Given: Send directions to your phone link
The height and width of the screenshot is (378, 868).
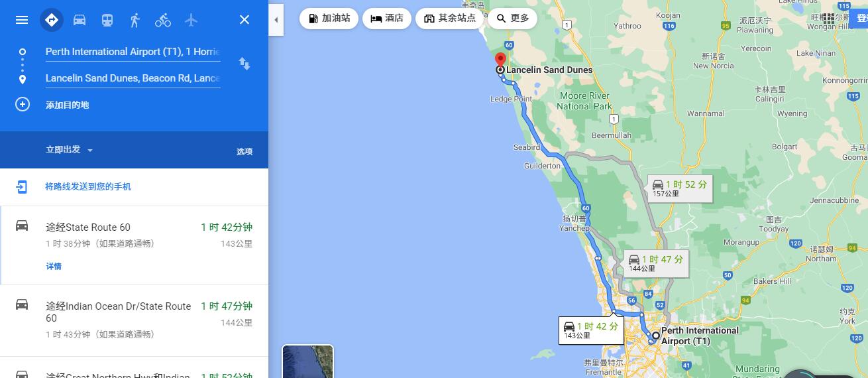Looking at the screenshot, I should coord(87,186).
